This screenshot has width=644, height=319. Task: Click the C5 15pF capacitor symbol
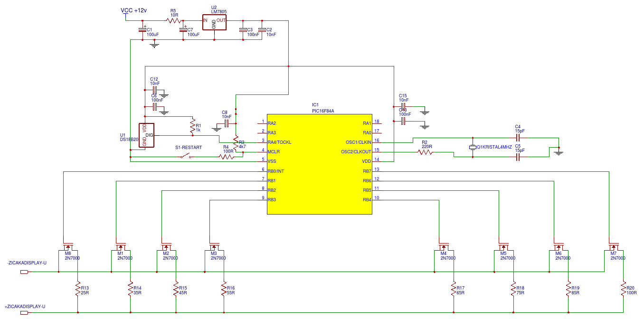[x=518, y=157]
